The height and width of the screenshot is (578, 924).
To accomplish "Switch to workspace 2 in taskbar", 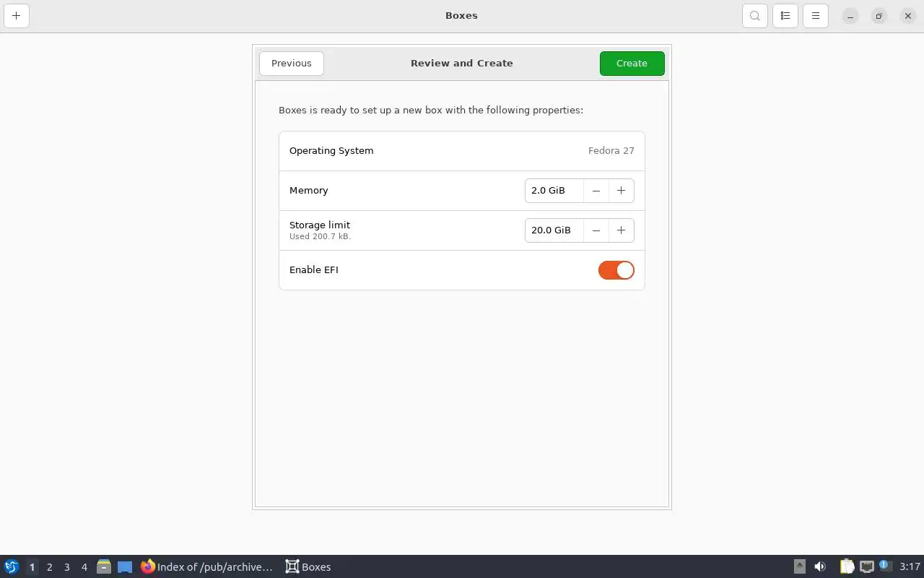I will (x=49, y=567).
